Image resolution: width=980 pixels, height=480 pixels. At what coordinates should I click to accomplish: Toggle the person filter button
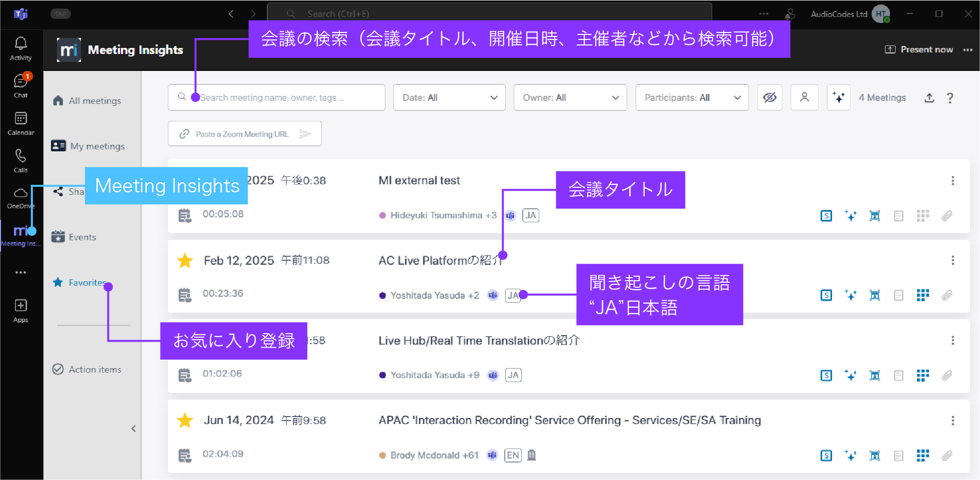(805, 97)
